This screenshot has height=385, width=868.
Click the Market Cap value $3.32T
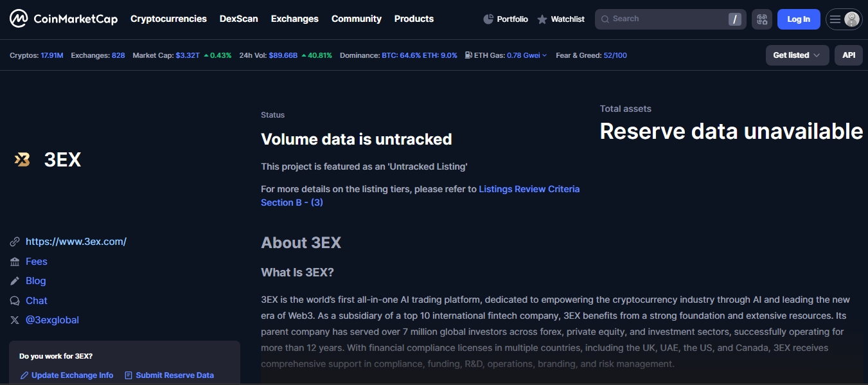187,55
